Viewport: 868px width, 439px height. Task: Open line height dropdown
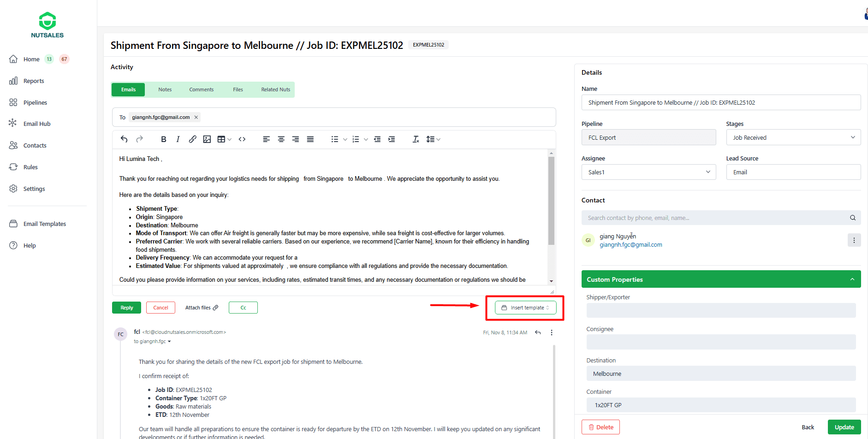coord(433,139)
